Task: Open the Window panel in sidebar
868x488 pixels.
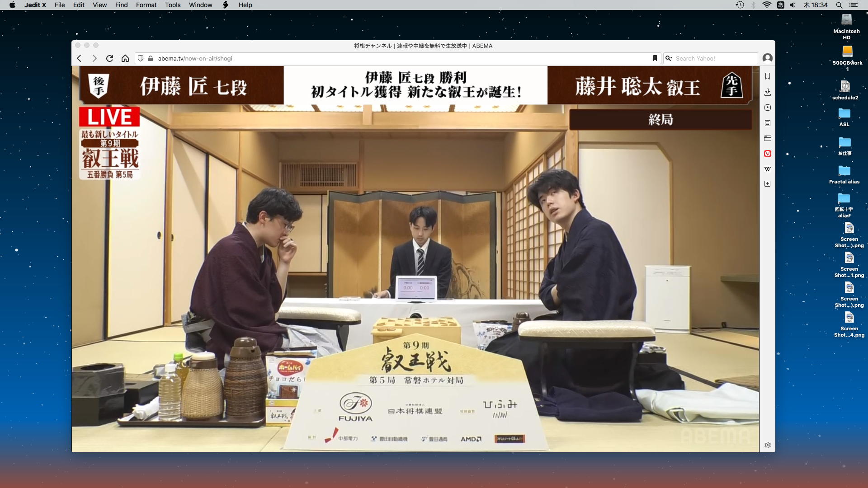Action: click(767, 138)
